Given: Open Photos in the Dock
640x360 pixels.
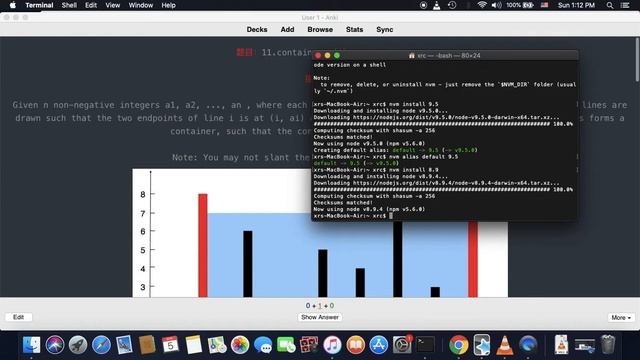Looking at the screenshot, I should [x=240, y=345].
